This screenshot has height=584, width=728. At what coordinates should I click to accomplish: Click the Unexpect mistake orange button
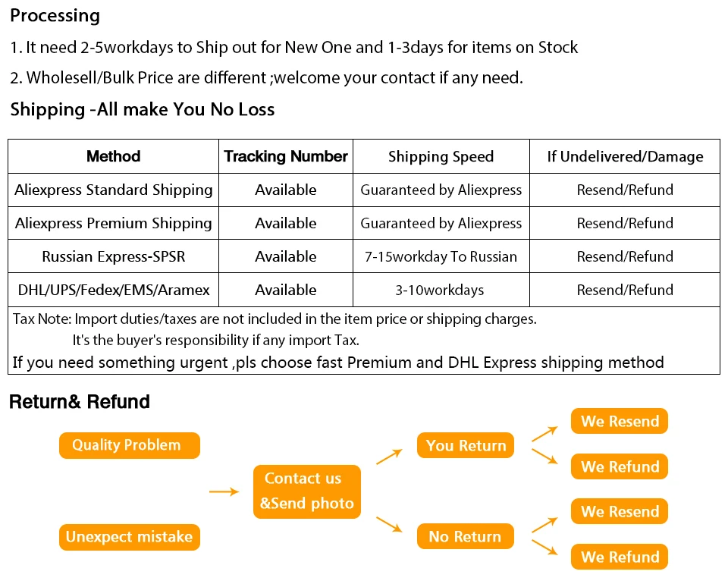pos(130,537)
